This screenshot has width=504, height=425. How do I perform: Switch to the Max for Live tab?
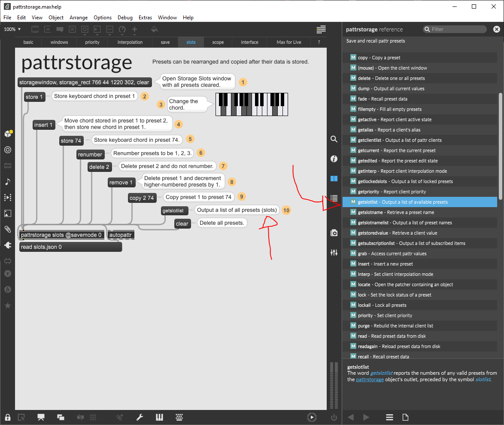coord(288,42)
